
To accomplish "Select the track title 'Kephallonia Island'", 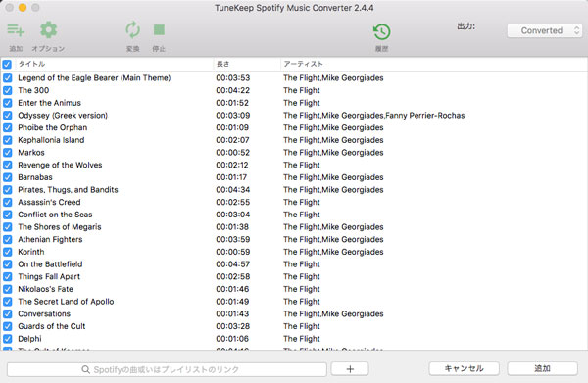I will click(51, 140).
